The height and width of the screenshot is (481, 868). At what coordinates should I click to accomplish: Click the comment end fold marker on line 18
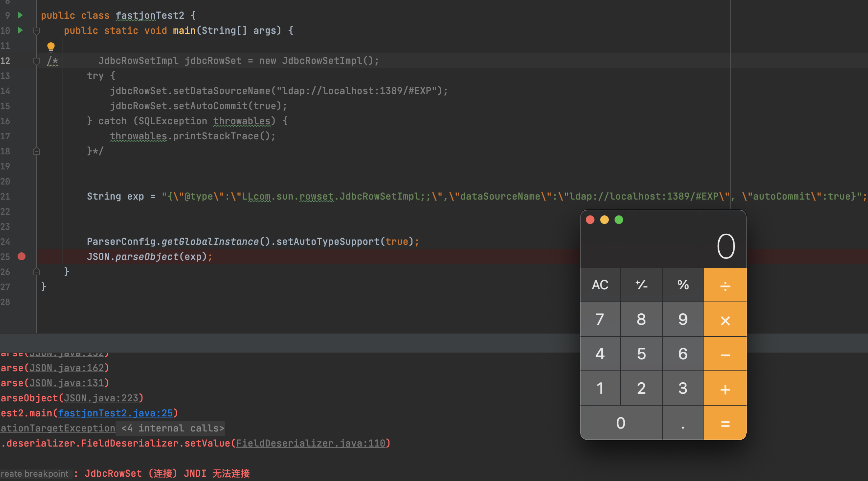tap(36, 151)
